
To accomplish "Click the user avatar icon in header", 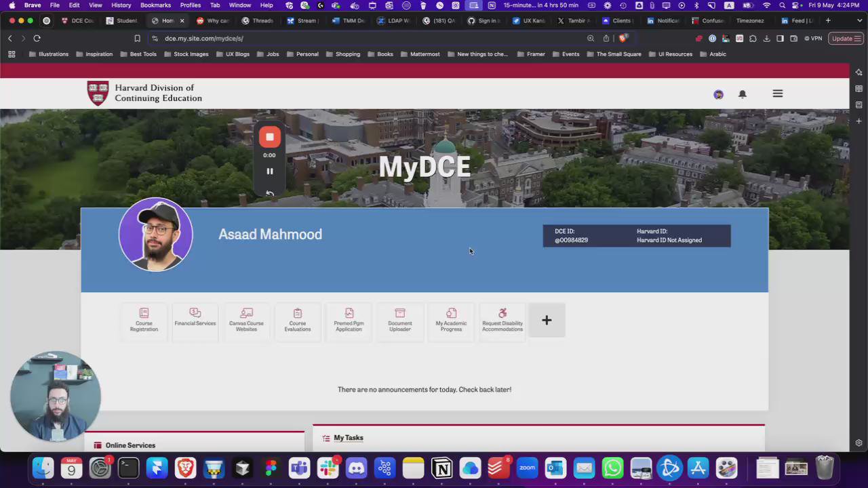I will point(718,94).
